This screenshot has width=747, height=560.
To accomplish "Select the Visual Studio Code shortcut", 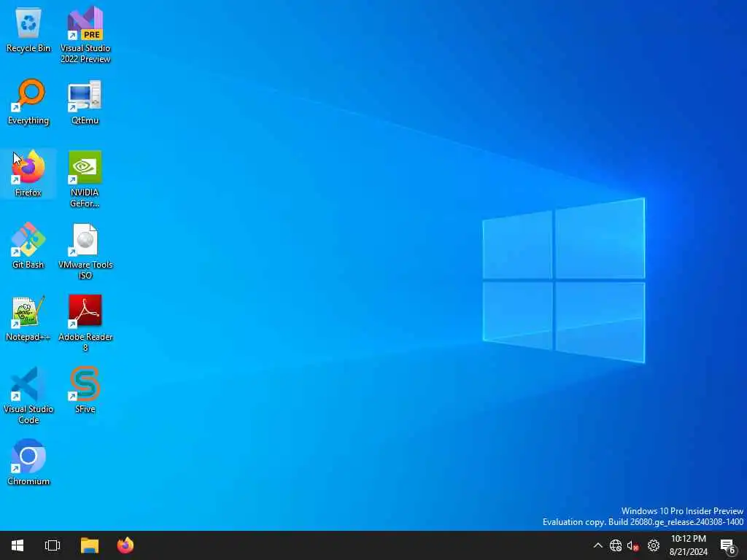I will (x=28, y=395).
